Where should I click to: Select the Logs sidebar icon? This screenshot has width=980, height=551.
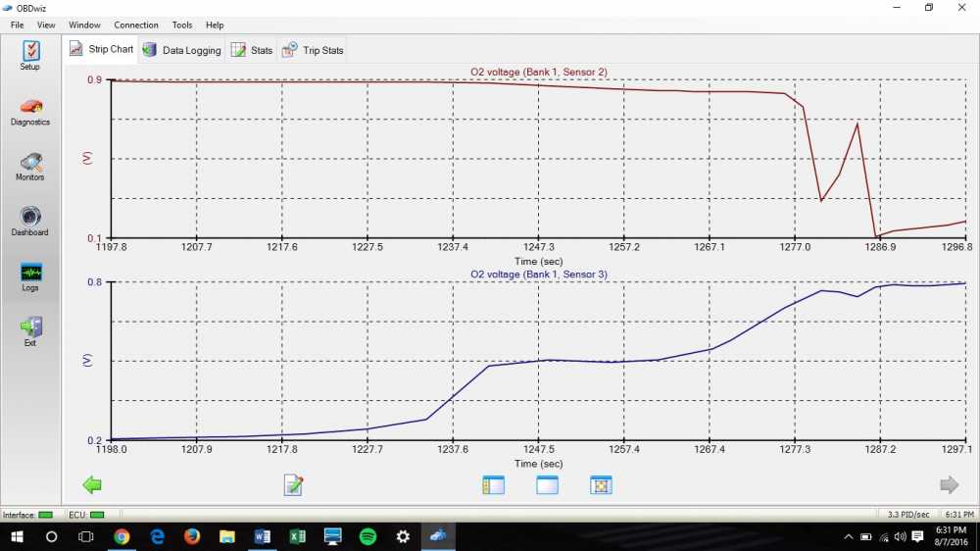(30, 275)
